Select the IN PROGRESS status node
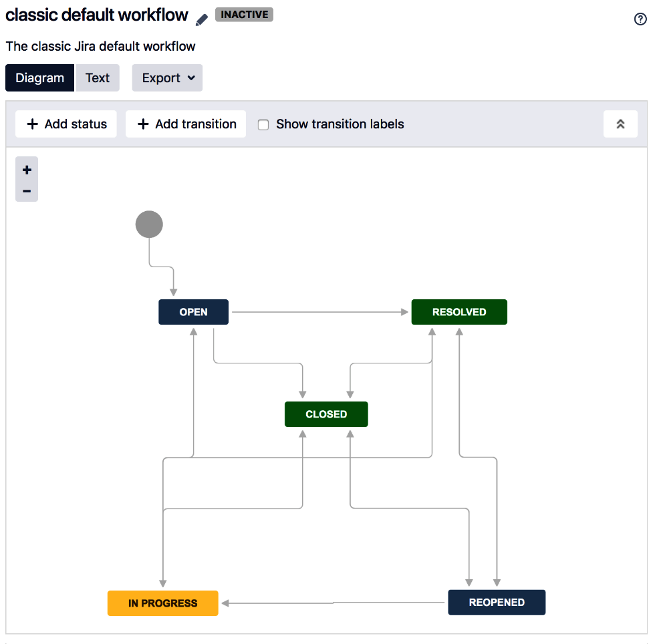655x644 pixels. coord(163,603)
